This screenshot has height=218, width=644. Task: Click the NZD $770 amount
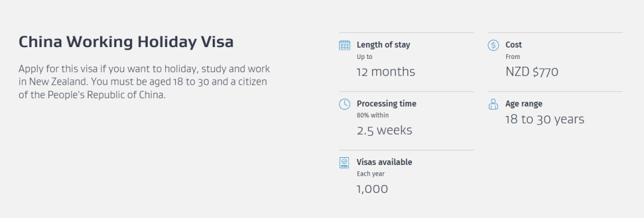[x=532, y=72]
